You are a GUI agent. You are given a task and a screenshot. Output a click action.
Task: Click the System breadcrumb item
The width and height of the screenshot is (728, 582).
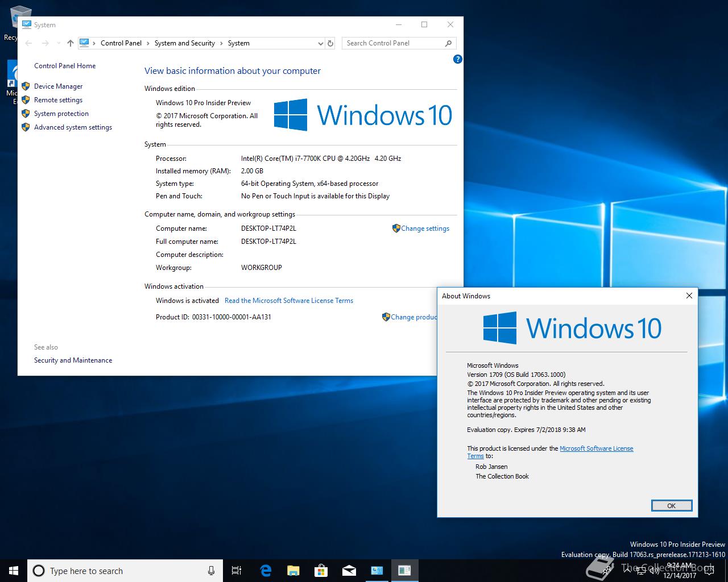tap(239, 43)
